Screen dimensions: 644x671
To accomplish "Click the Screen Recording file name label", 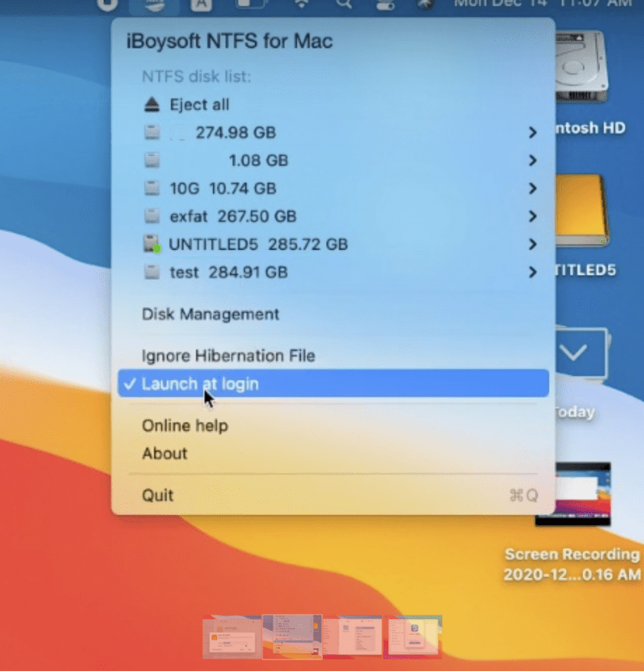I will [572, 564].
